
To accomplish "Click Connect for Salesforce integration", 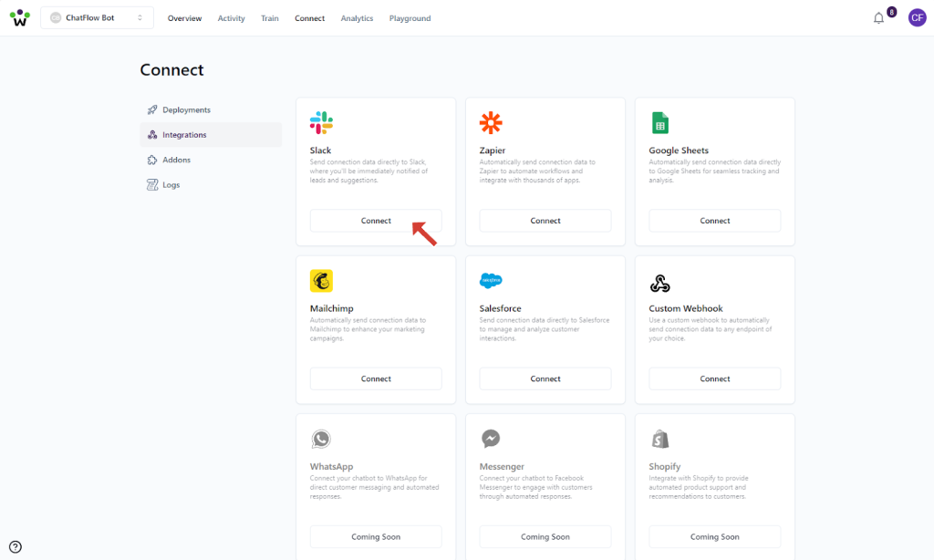I will point(545,379).
